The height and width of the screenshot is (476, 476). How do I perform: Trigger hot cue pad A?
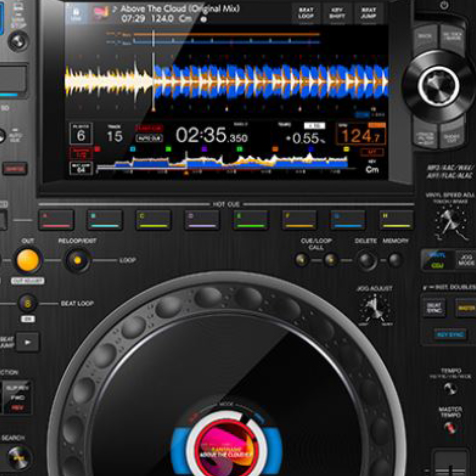pyautogui.click(x=56, y=219)
